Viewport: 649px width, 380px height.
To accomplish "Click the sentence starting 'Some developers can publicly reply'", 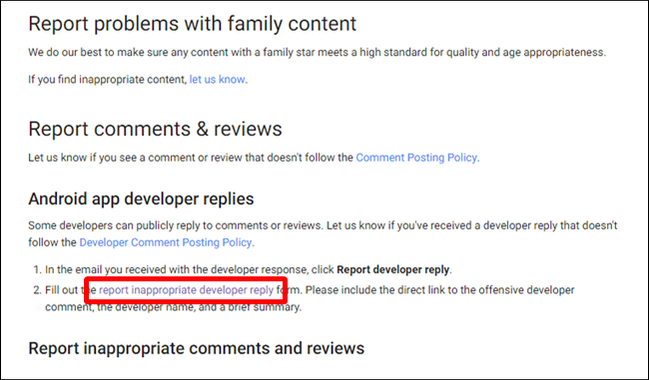I will coord(322,233).
